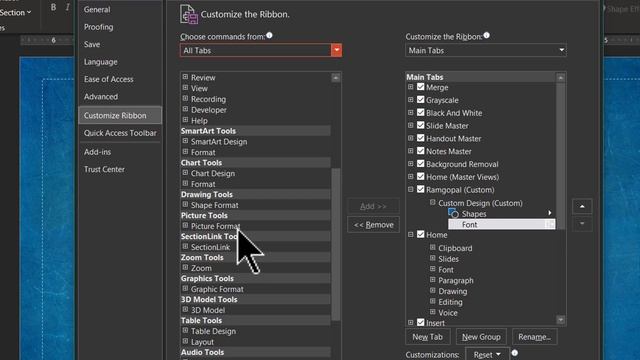Expand the Table Design node
This screenshot has width=640, height=360.
click(185, 330)
